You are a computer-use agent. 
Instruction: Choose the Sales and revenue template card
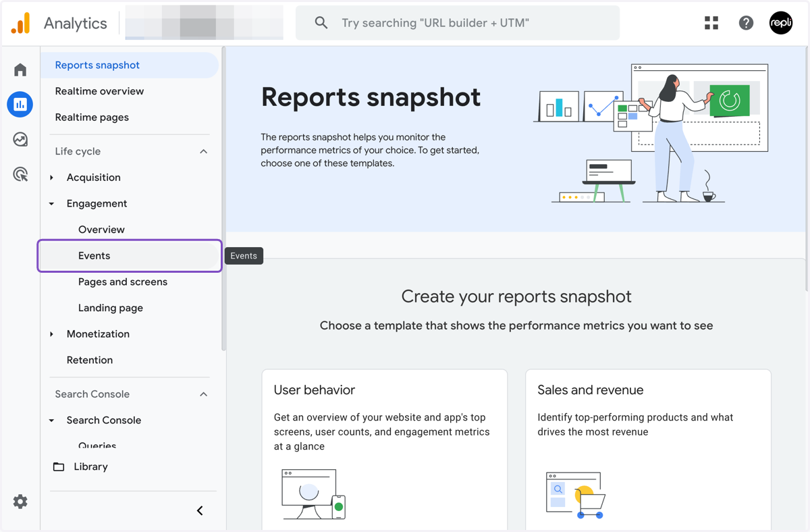(x=648, y=450)
